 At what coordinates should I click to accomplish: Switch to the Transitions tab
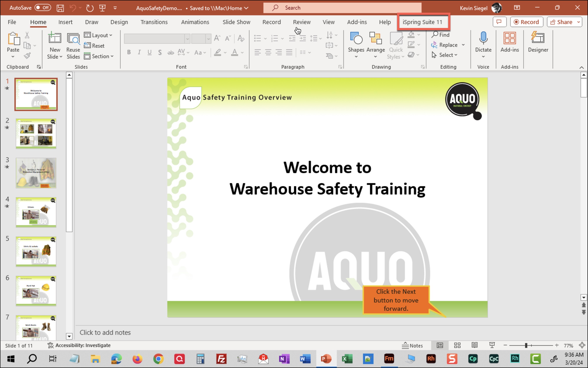(154, 22)
